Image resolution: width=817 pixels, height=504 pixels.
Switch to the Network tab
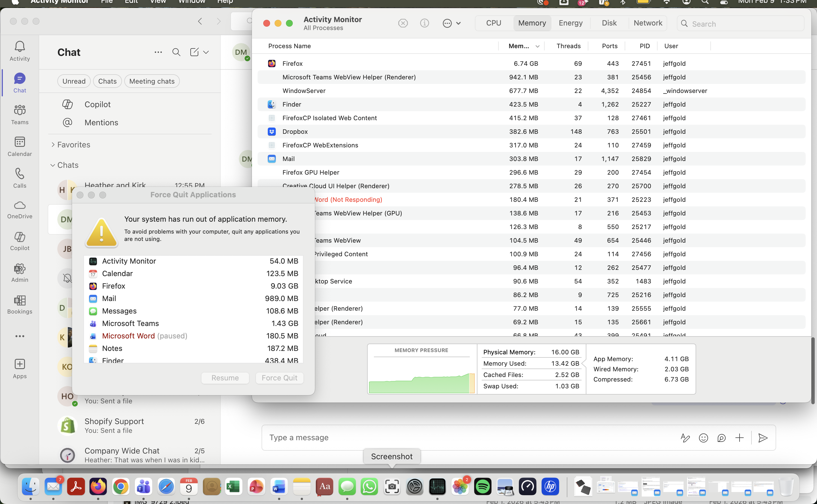click(x=648, y=23)
